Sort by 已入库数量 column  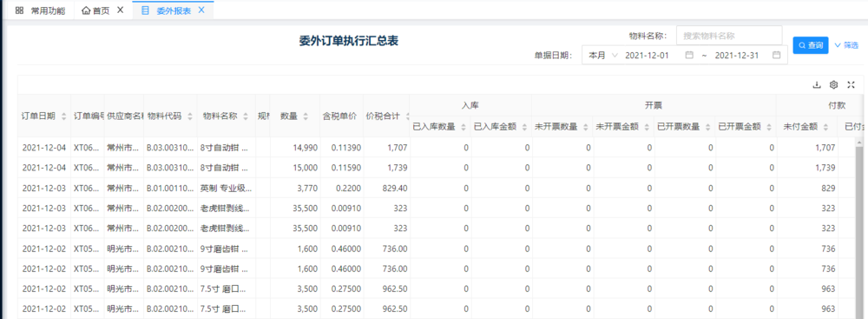tap(464, 127)
